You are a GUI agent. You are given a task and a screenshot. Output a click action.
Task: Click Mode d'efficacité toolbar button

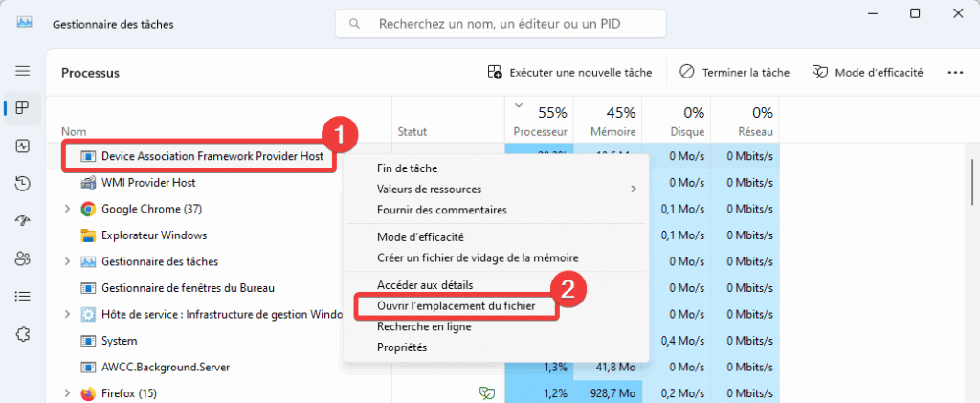[867, 73]
